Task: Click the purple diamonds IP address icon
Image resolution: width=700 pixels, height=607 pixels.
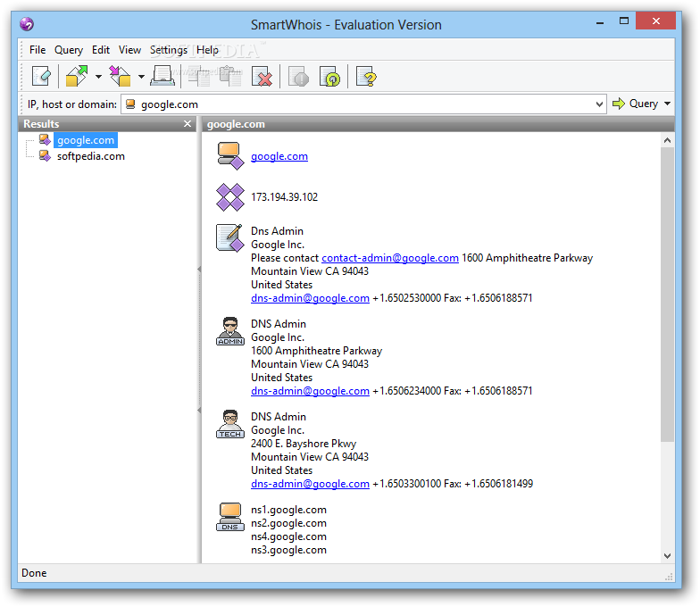Action: pos(230,196)
